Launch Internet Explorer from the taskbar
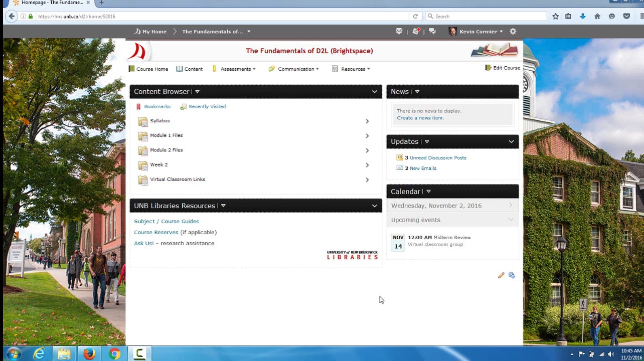The image size is (644, 361). click(39, 353)
